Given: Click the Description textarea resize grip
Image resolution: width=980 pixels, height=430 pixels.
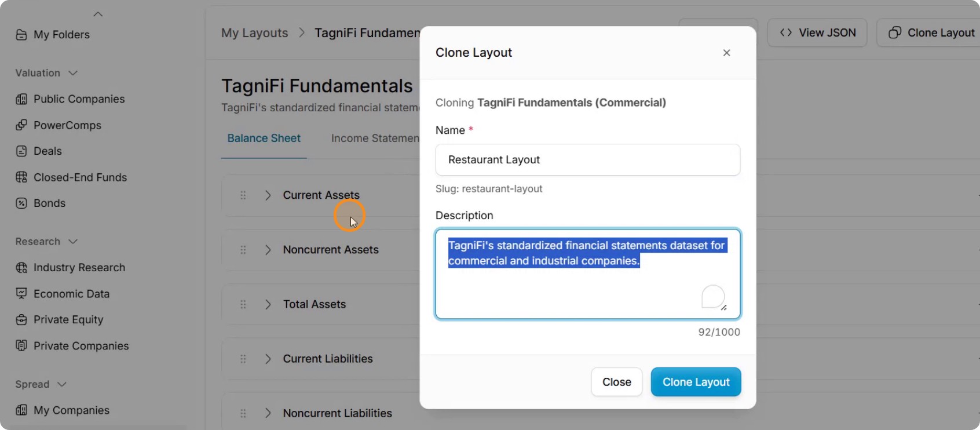Looking at the screenshot, I should (724, 308).
